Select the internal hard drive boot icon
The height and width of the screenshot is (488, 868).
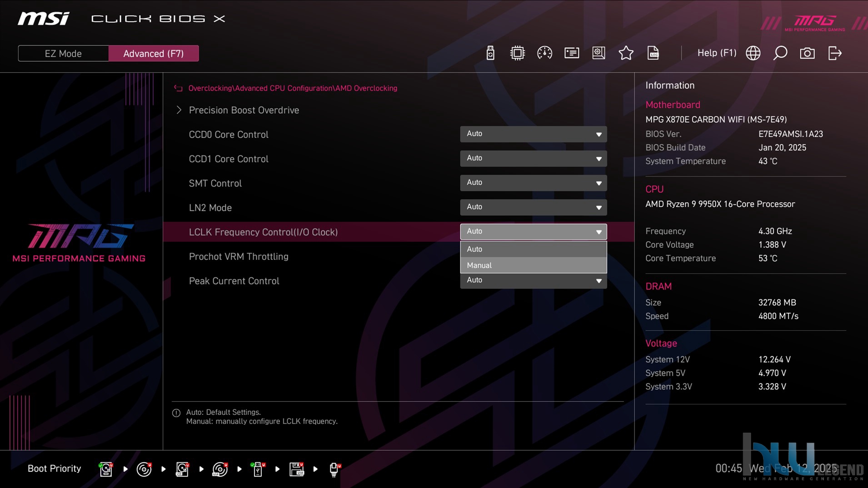point(106,469)
